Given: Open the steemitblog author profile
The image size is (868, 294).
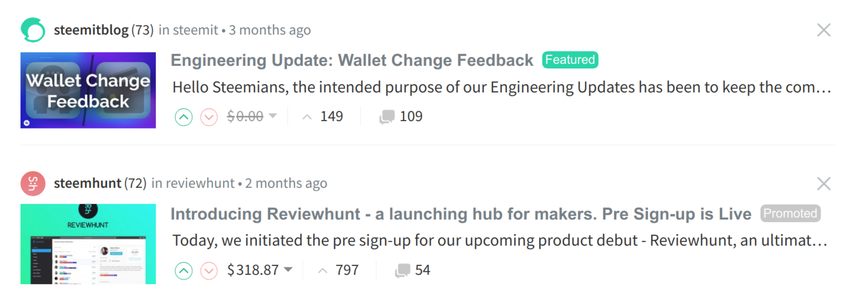Looking at the screenshot, I should 91,30.
